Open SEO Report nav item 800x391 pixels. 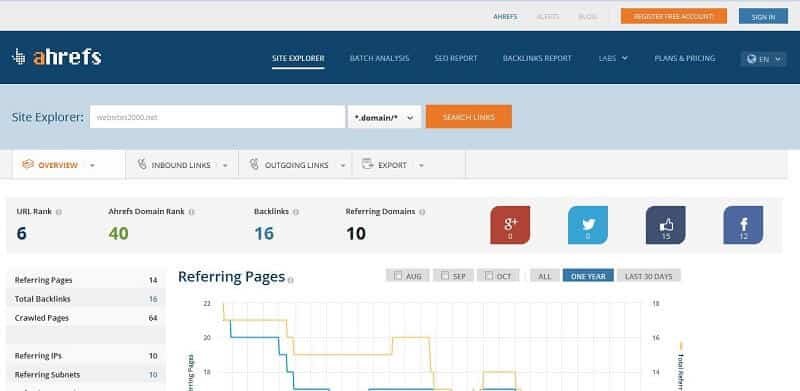coord(456,58)
